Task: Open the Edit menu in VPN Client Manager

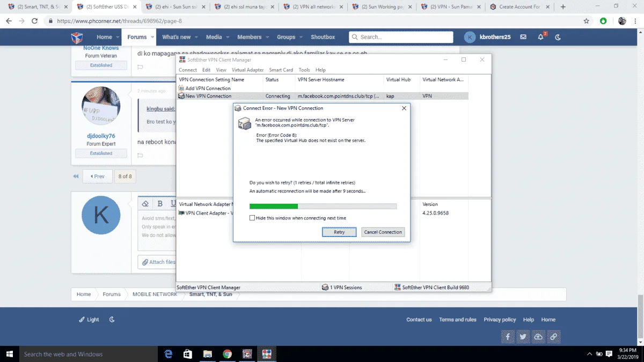Action: (x=206, y=70)
